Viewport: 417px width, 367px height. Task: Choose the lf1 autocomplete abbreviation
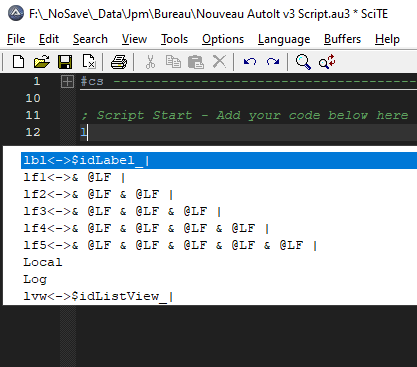(x=219, y=177)
